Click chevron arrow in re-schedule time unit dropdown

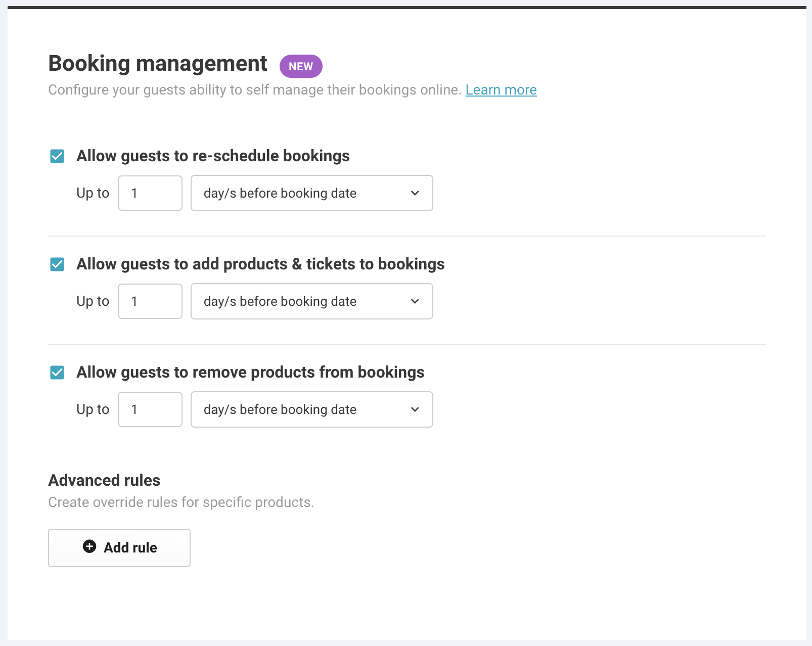point(415,193)
